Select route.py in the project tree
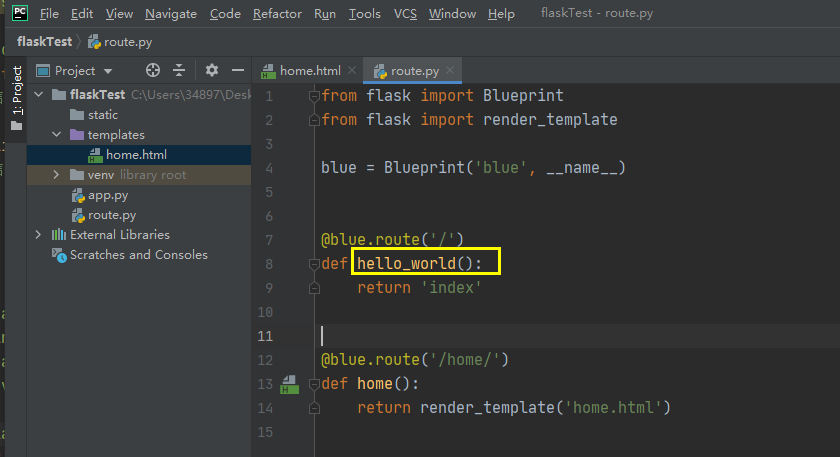 (104, 215)
